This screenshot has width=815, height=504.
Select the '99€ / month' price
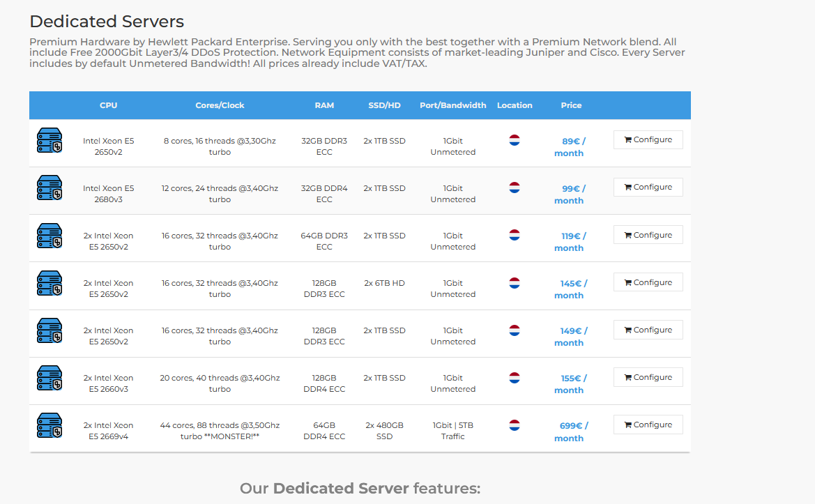coord(570,194)
